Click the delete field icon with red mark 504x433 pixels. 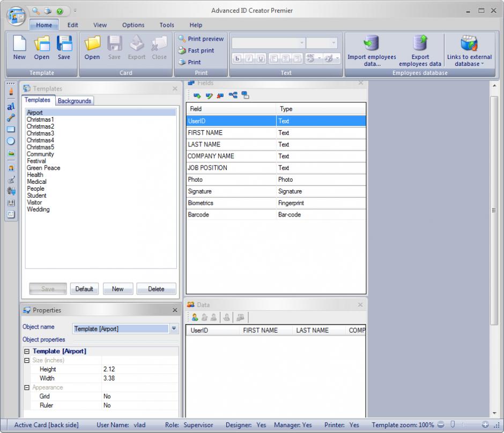pyautogui.click(x=220, y=95)
